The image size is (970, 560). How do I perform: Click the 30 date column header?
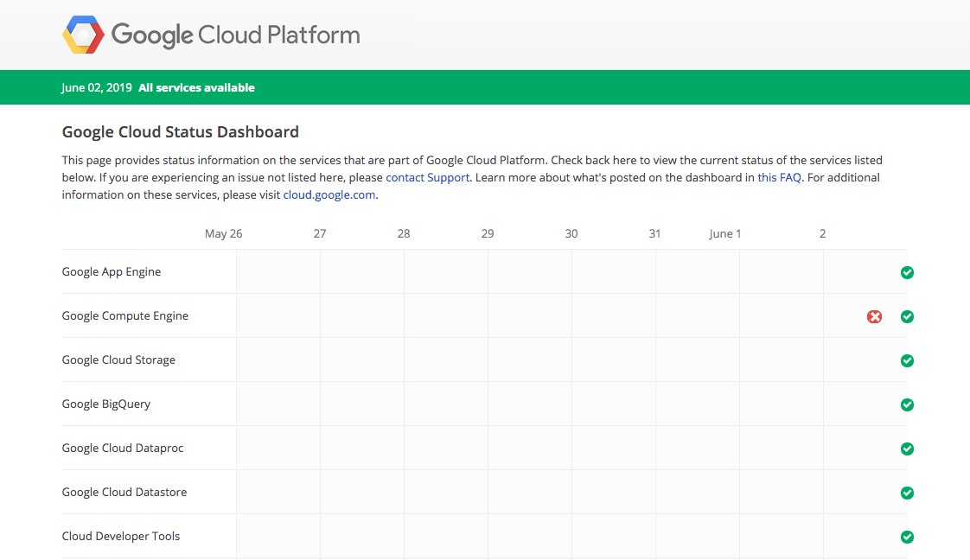click(x=571, y=233)
